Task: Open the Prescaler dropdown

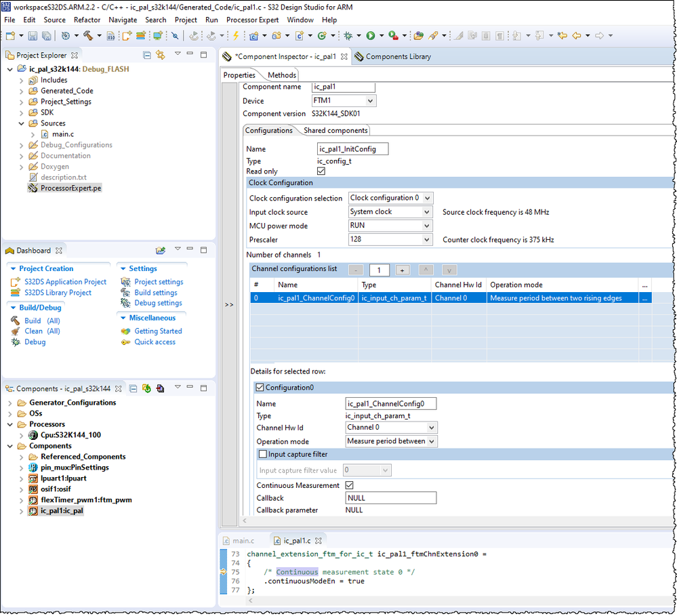Action: coord(426,240)
